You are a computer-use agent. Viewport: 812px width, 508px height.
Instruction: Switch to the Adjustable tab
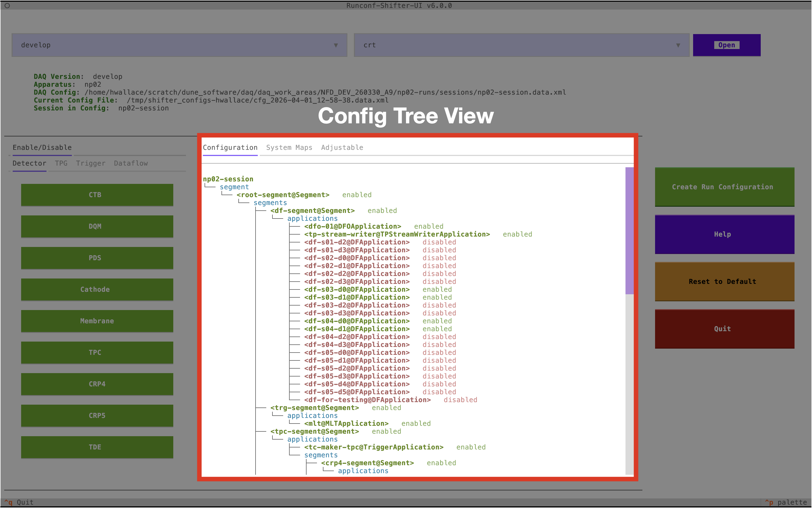point(342,148)
